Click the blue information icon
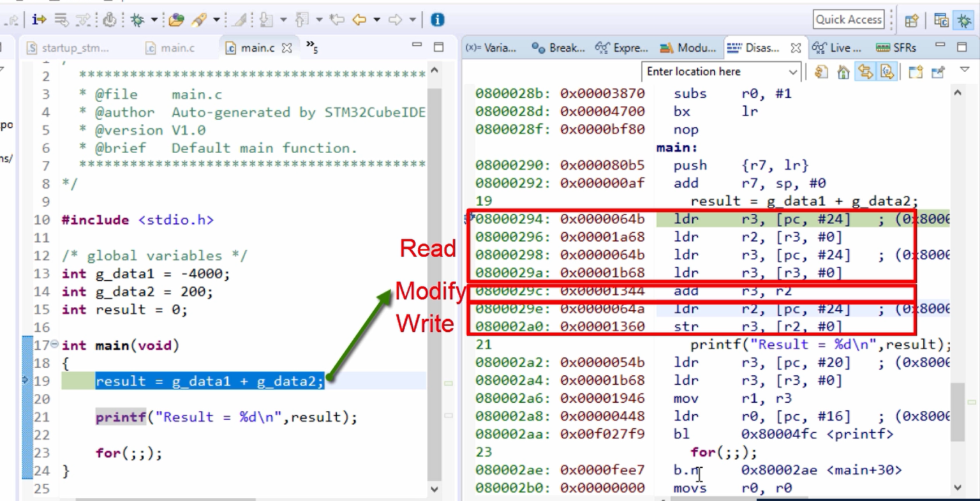This screenshot has height=501, width=980. pyautogui.click(x=437, y=20)
